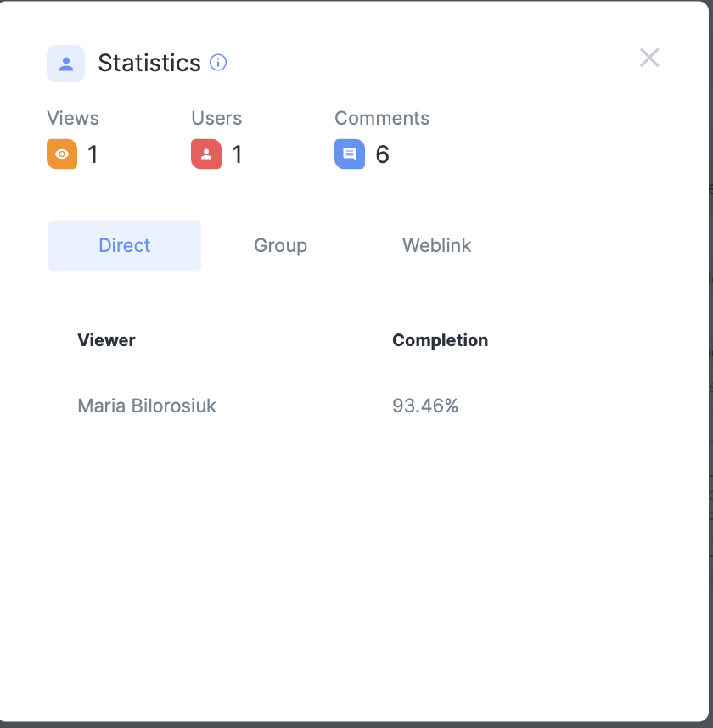This screenshot has width=713, height=728.
Task: Click the blue Comments speech bubble icon
Action: tap(350, 154)
